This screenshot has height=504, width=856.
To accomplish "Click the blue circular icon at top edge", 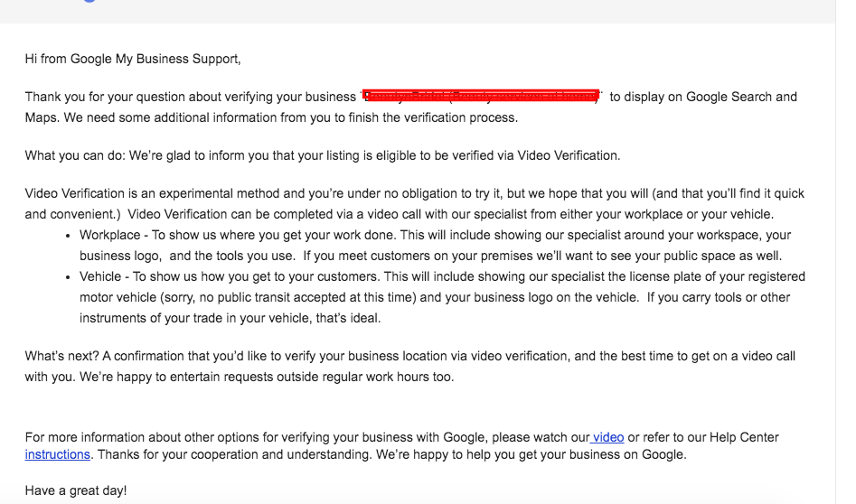I will [x=89, y=1].
